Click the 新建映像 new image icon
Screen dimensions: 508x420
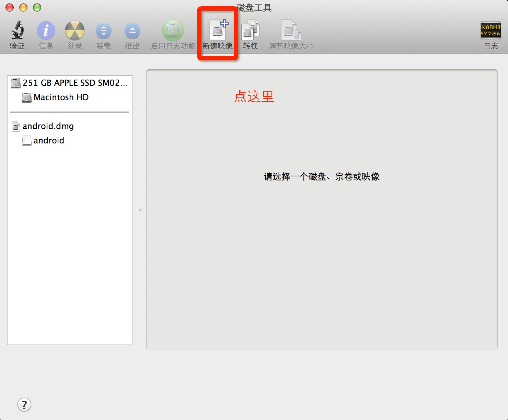[x=218, y=30]
